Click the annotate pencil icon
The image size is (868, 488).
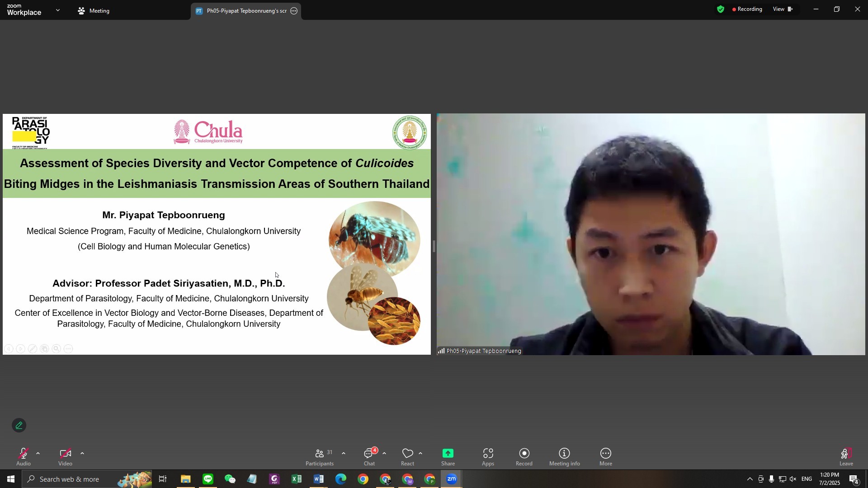(x=19, y=426)
